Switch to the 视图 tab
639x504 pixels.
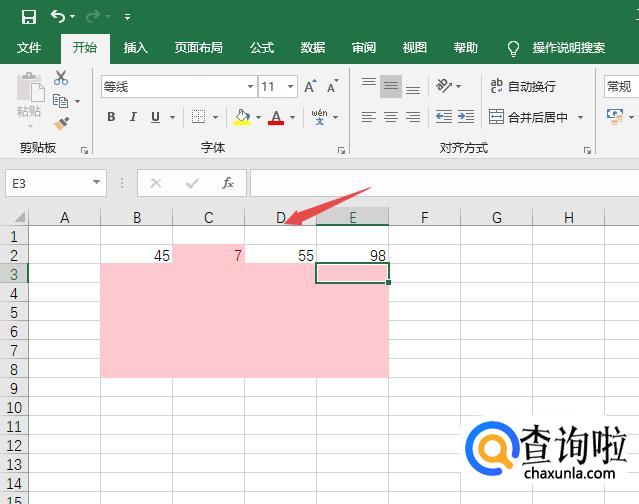[414, 48]
